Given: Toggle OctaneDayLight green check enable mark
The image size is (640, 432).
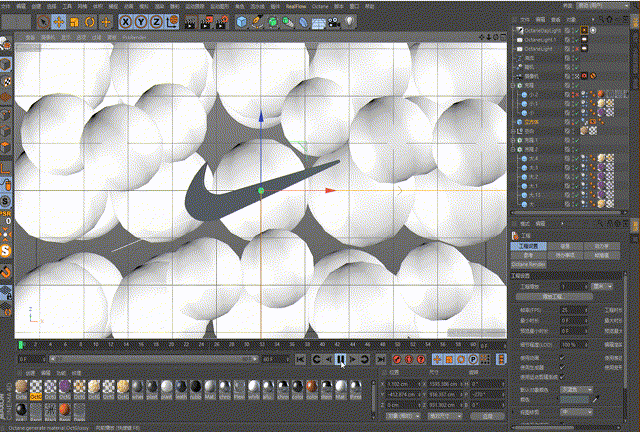Looking at the screenshot, I should 577,31.
